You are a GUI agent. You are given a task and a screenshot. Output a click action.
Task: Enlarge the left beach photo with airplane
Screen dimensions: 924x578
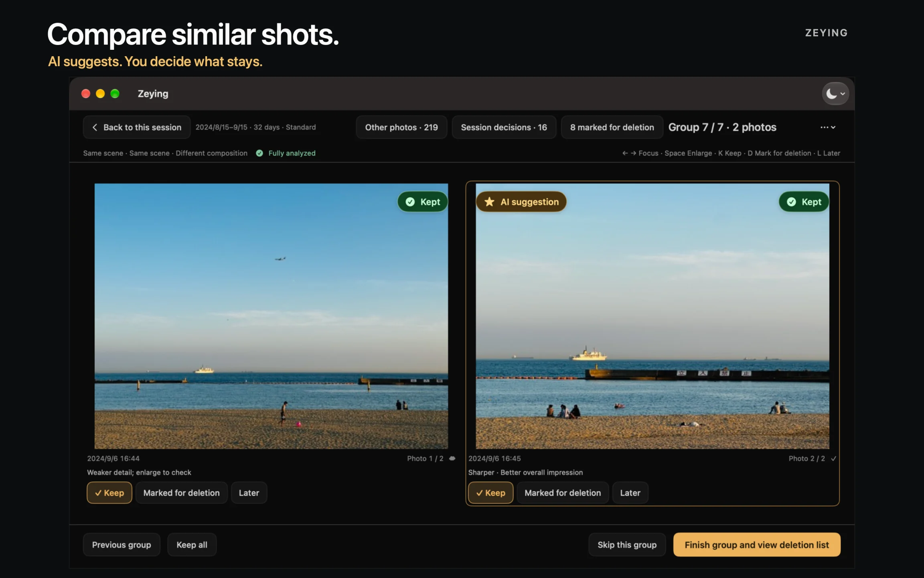click(x=271, y=316)
